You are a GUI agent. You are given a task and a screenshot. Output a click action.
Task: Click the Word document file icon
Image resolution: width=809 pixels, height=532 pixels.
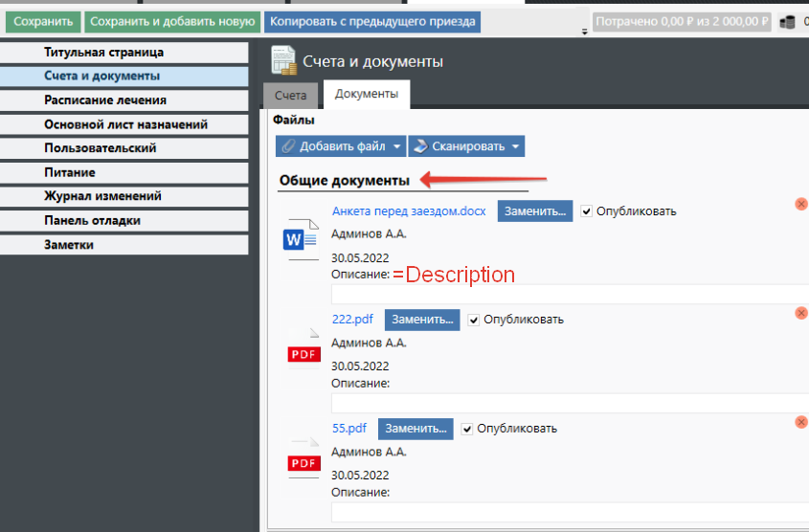[303, 237]
